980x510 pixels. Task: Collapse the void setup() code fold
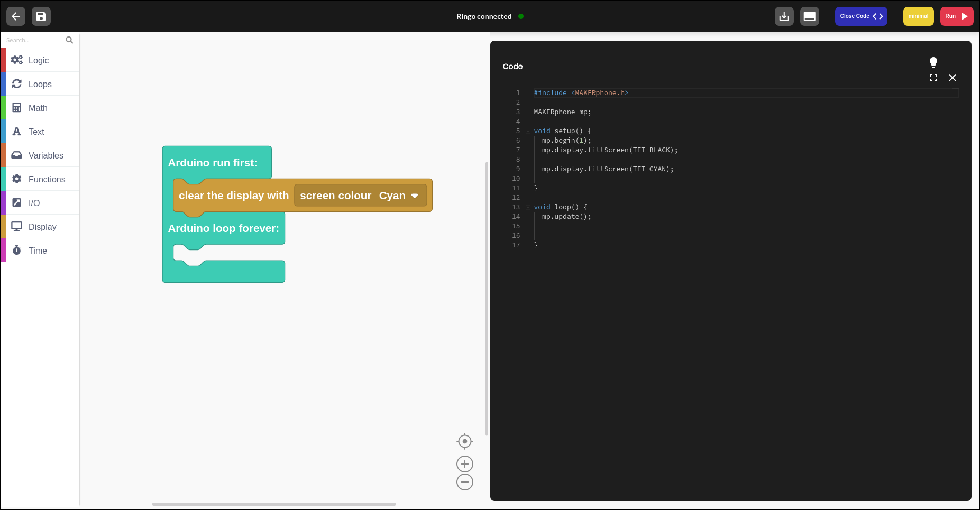pos(528,131)
